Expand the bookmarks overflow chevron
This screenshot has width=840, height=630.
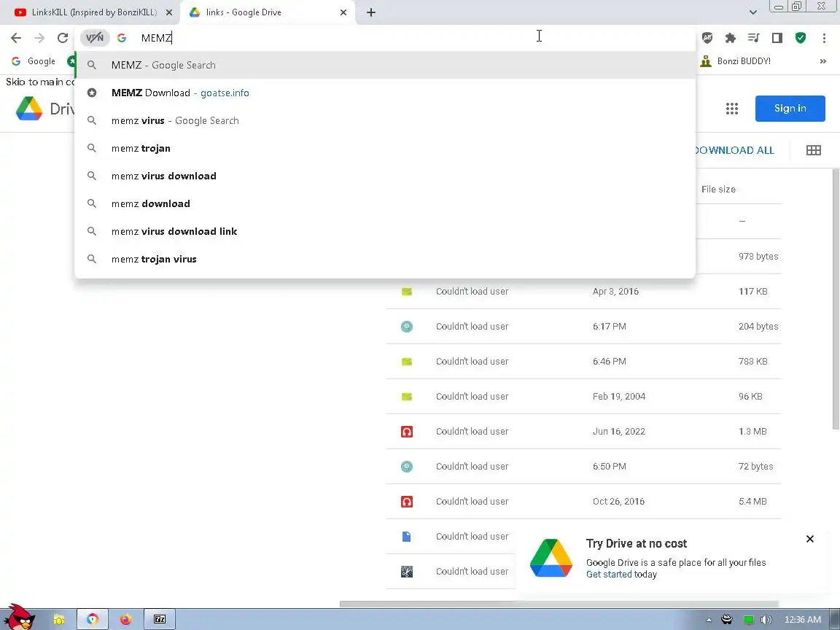click(822, 61)
